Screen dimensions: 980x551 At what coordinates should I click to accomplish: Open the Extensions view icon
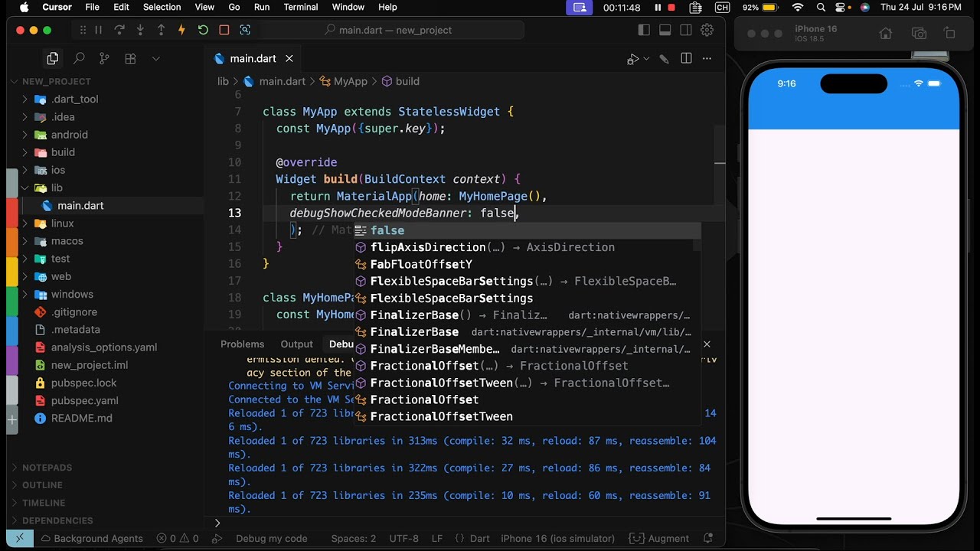pos(130,58)
